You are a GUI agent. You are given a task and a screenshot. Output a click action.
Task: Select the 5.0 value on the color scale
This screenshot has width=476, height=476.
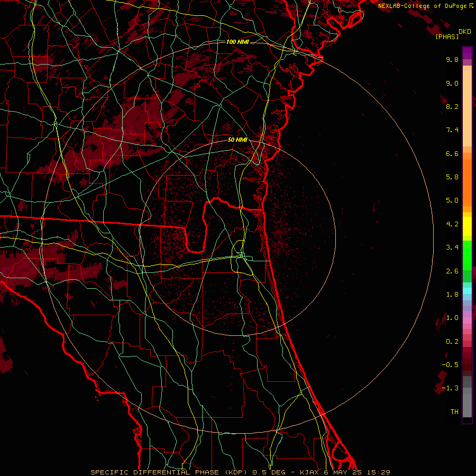coord(452,200)
